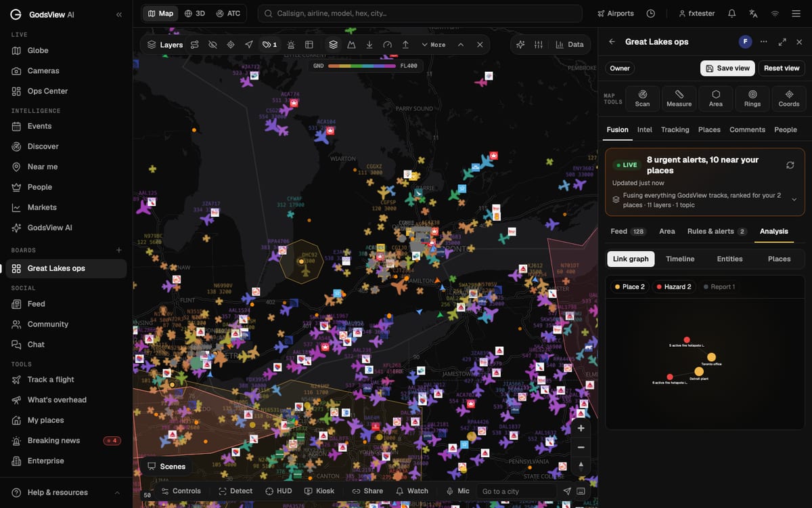The image size is (812, 508).
Task: Switch to the Tracking tab
Action: click(x=675, y=129)
